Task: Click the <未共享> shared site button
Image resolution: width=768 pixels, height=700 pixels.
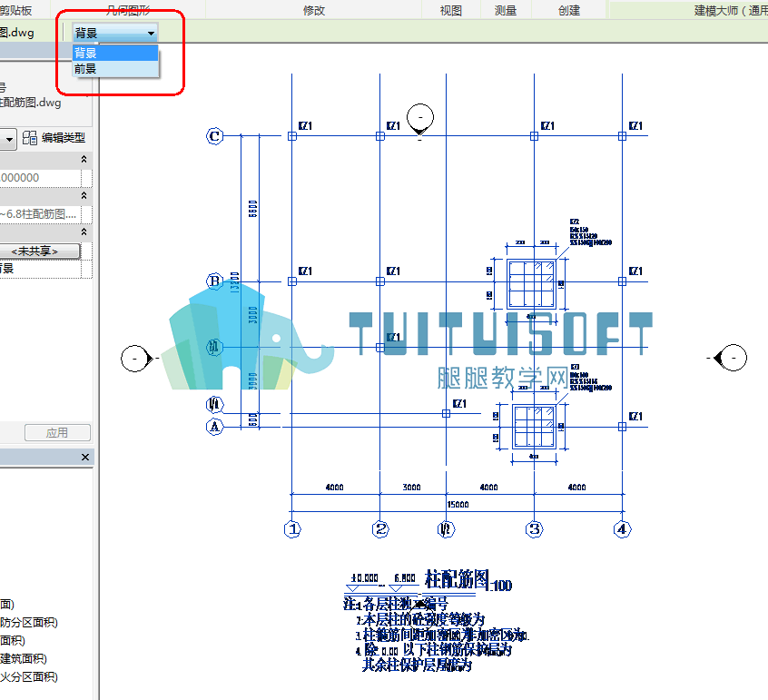Action: [x=39, y=251]
